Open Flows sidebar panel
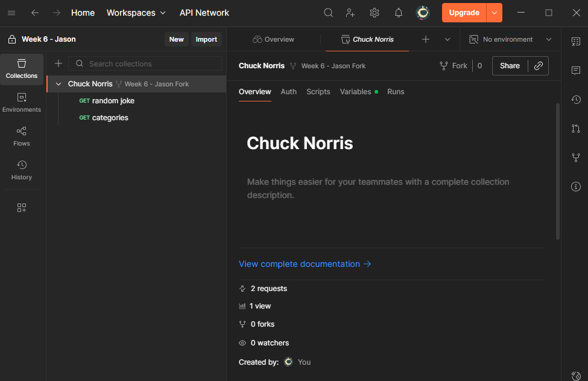This screenshot has height=381, width=588. click(22, 136)
